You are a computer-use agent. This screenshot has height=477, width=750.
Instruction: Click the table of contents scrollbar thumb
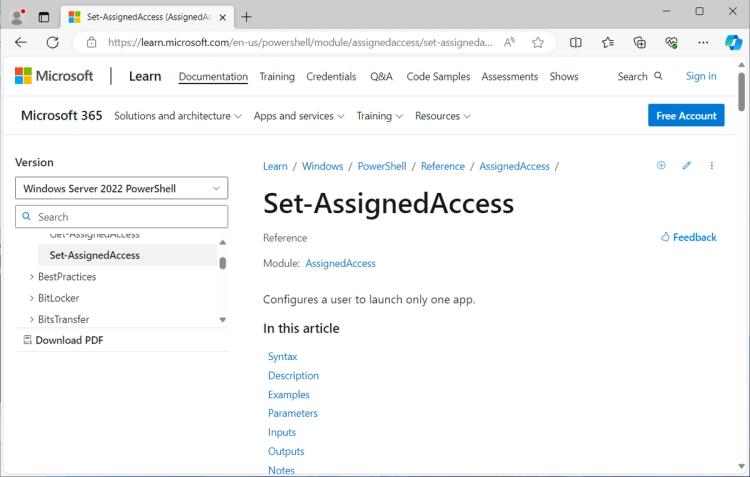tap(222, 263)
